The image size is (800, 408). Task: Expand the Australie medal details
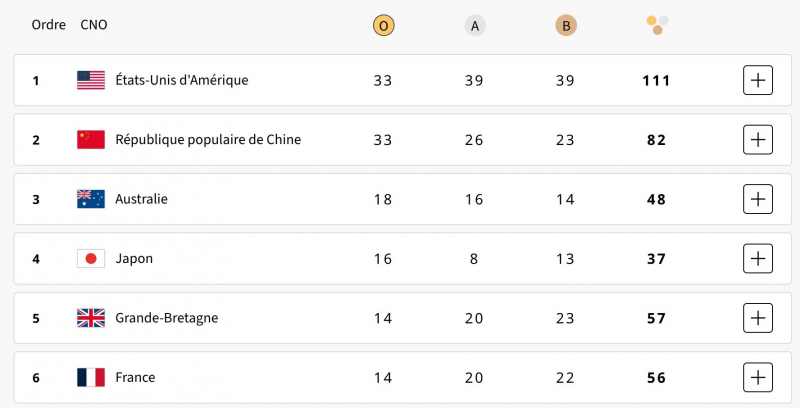coord(758,199)
